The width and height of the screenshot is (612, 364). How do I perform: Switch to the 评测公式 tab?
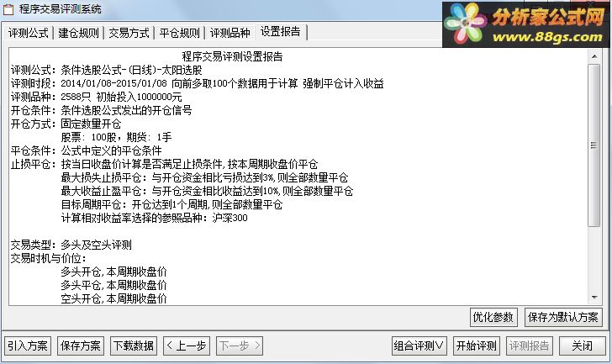(28, 33)
